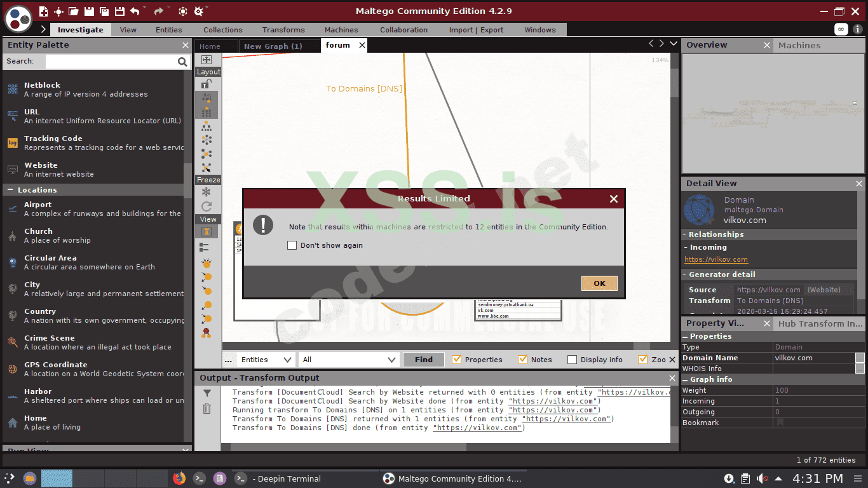Collapse the Locations category in Entity Palette
The width and height of the screenshot is (868, 488).
[10, 190]
